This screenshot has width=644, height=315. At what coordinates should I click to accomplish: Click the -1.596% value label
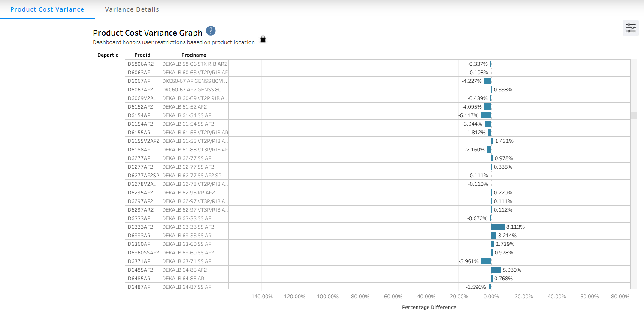click(x=476, y=287)
